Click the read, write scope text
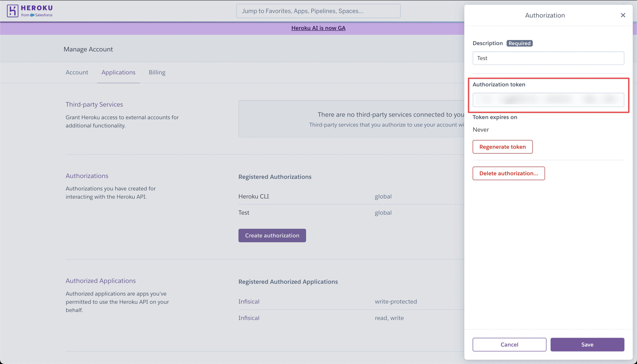 (389, 318)
